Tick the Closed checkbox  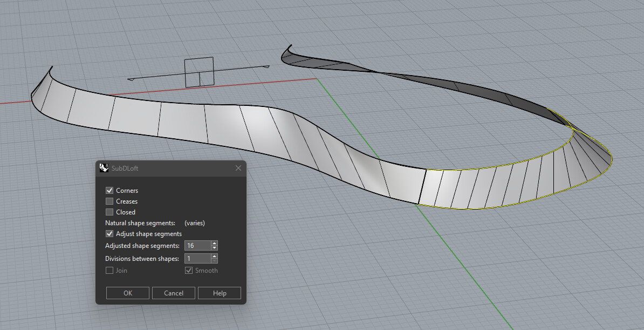point(109,212)
